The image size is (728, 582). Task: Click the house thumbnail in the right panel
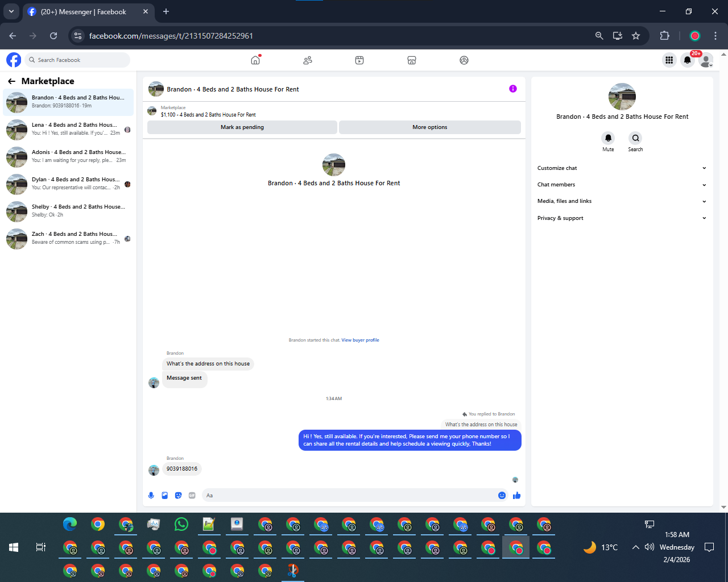(x=622, y=97)
